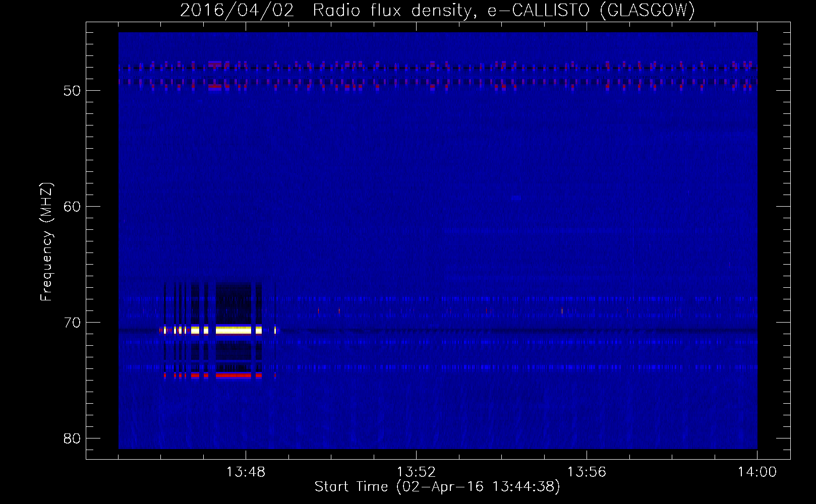816x504 pixels.
Task: Click the 60 frequency tick label
Action: [x=72, y=207]
